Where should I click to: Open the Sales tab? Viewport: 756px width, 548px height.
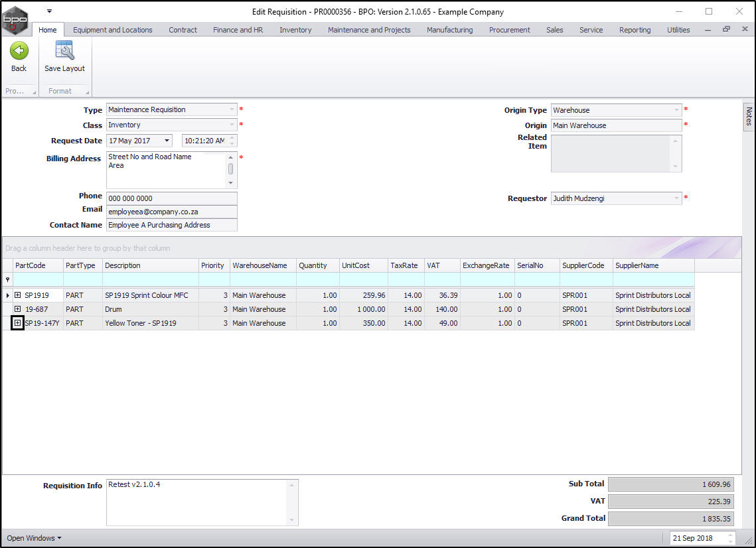554,29
